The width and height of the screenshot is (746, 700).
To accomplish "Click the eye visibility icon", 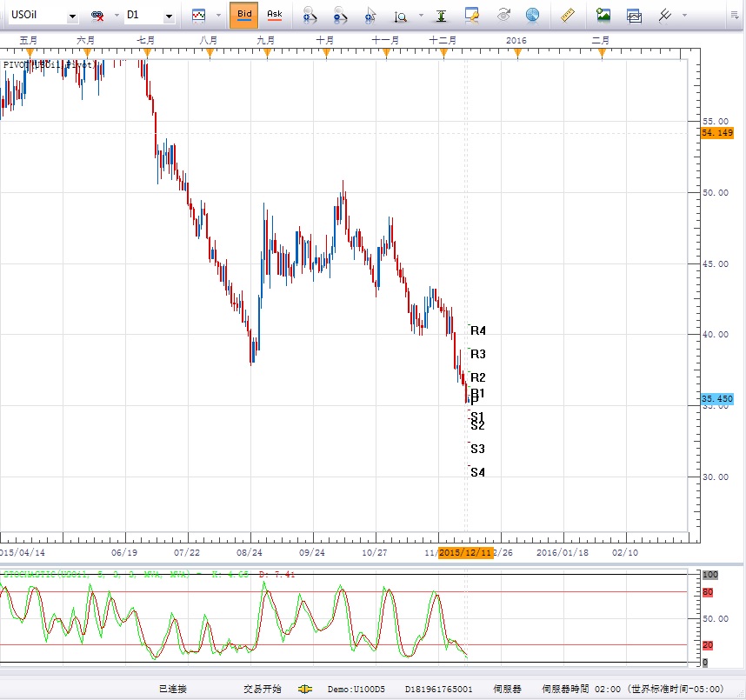I will [503, 16].
